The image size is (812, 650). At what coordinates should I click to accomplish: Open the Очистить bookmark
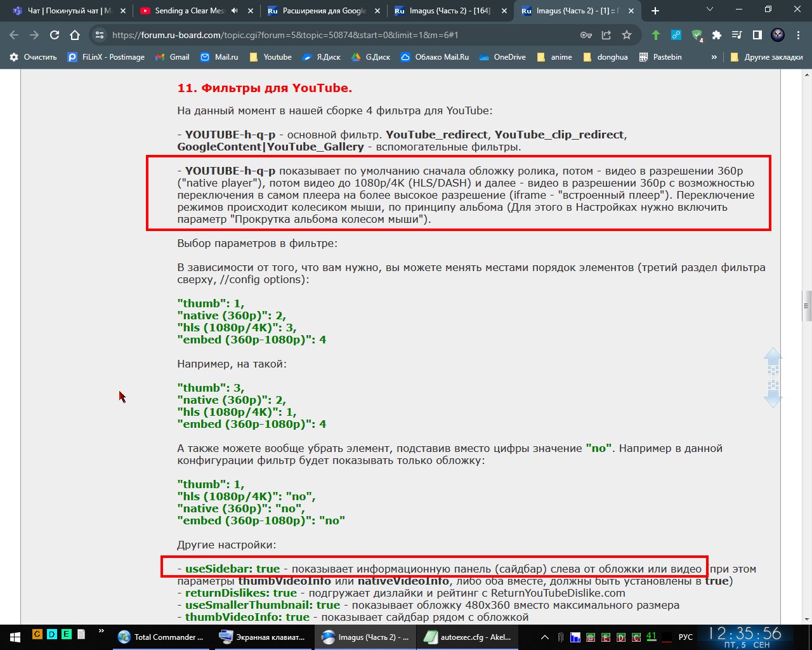tap(33, 57)
